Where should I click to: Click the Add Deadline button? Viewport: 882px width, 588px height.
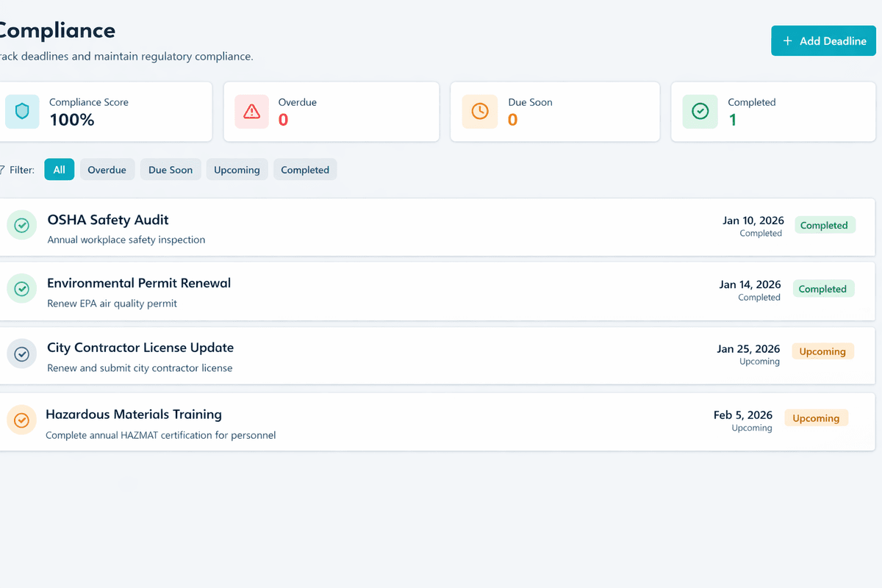[x=823, y=40]
